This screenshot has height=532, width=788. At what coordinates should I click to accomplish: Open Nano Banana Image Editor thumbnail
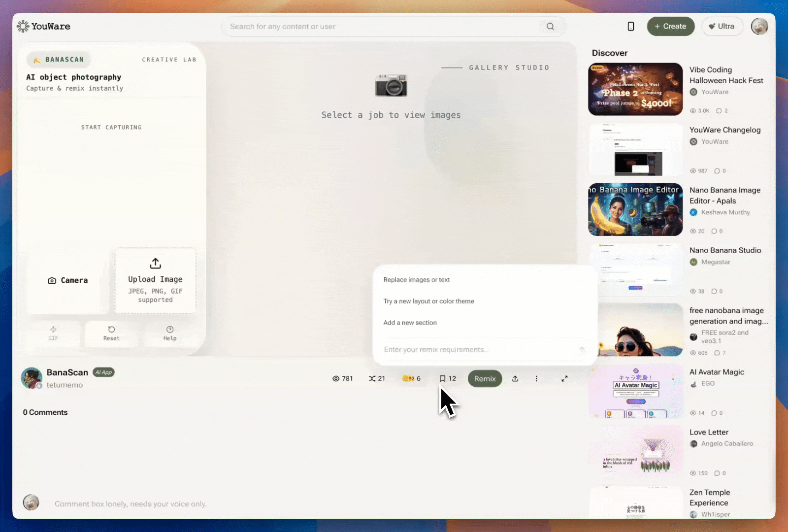click(635, 209)
